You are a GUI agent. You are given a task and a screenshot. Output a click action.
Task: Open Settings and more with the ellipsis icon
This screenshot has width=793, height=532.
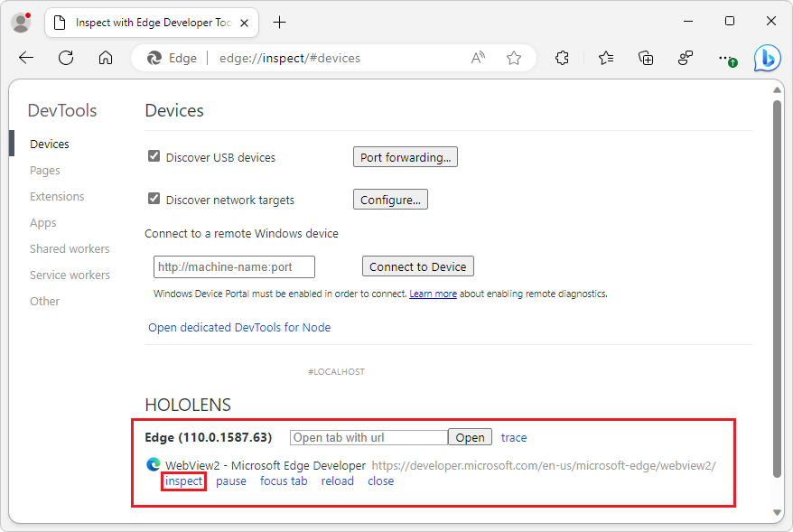coord(727,57)
